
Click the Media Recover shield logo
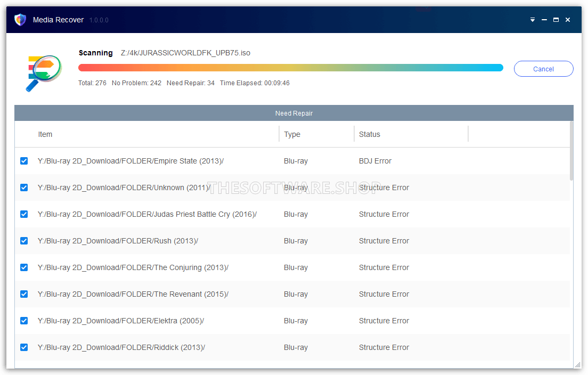click(x=20, y=20)
